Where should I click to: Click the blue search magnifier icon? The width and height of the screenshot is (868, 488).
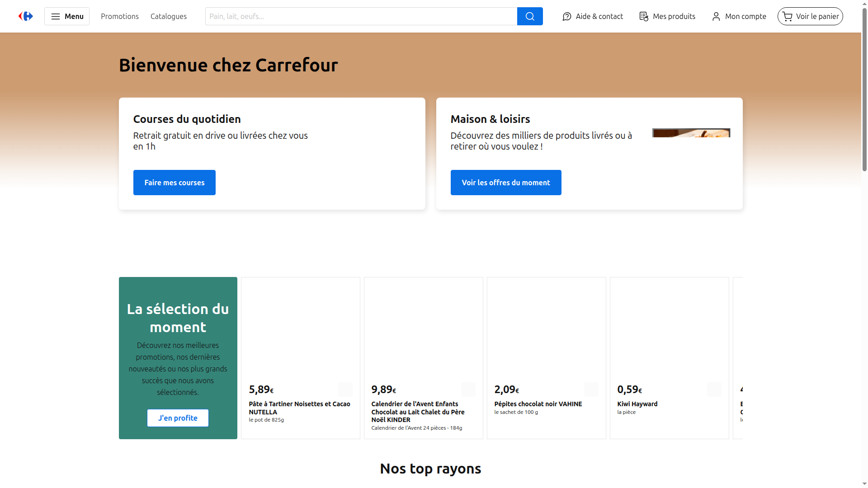tap(529, 16)
